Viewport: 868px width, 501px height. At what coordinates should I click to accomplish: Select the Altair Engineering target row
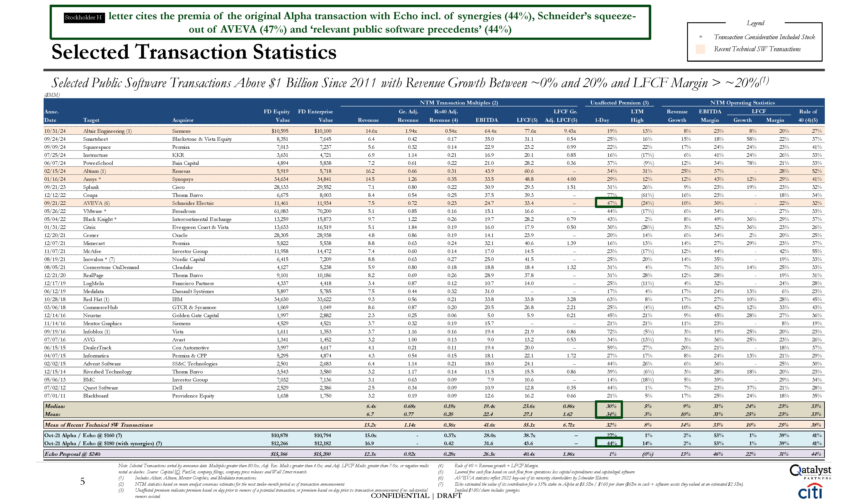pyautogui.click(x=107, y=131)
